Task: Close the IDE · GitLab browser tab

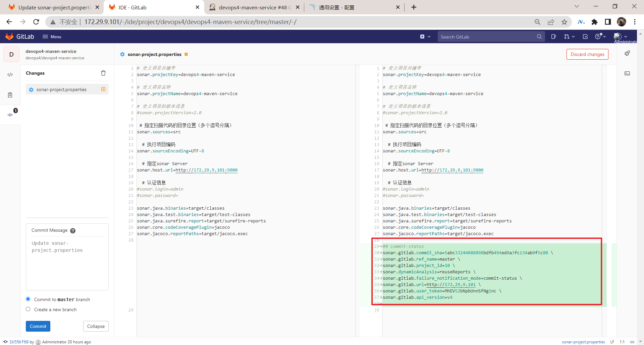Action: coord(197,7)
